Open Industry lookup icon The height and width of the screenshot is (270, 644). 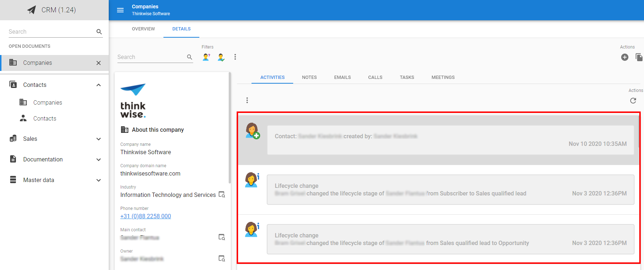(222, 195)
